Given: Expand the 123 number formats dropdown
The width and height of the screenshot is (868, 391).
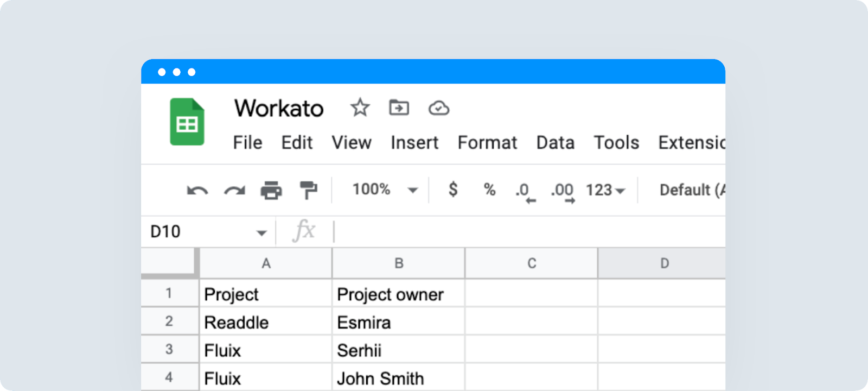Looking at the screenshot, I should click(x=605, y=190).
